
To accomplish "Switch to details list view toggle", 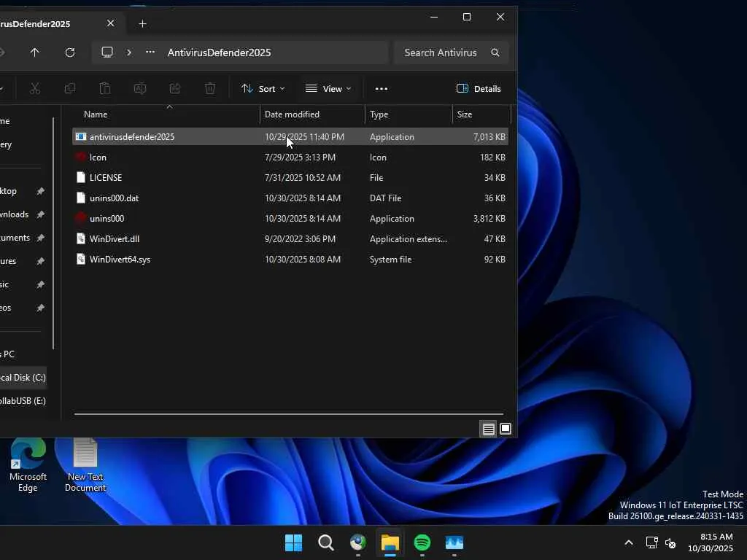I will click(489, 429).
